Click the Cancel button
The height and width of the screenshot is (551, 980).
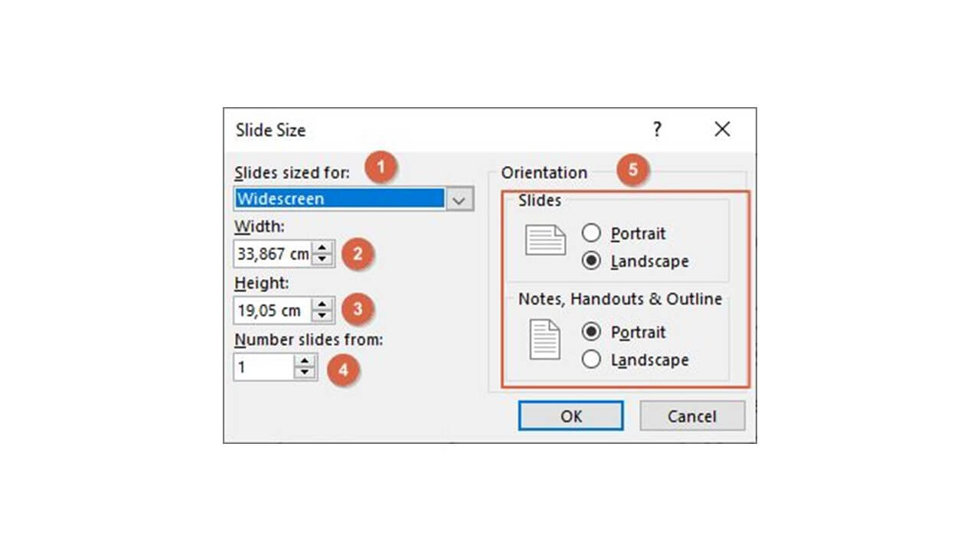tap(692, 416)
